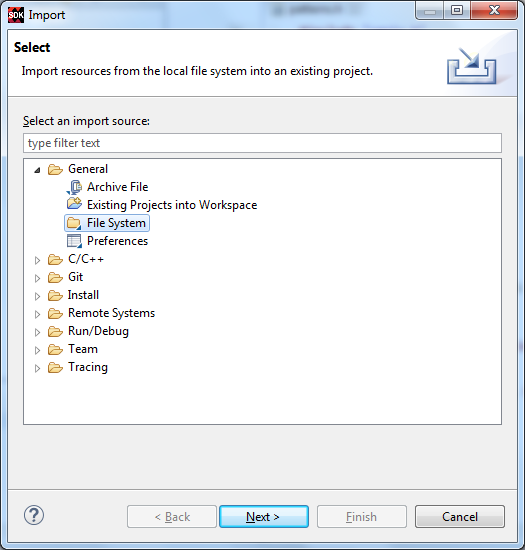Expand the Git category
The image size is (525, 550).
37,278
